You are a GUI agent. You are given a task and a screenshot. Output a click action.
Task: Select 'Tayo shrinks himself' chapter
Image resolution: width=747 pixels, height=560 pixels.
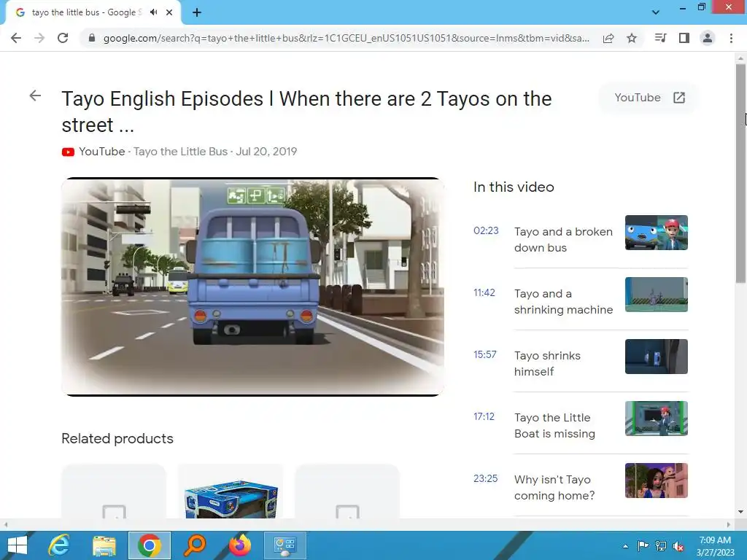click(x=547, y=363)
